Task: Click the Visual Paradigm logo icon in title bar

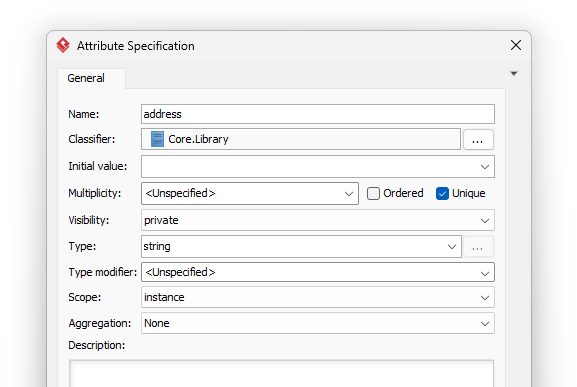Action: [x=63, y=45]
